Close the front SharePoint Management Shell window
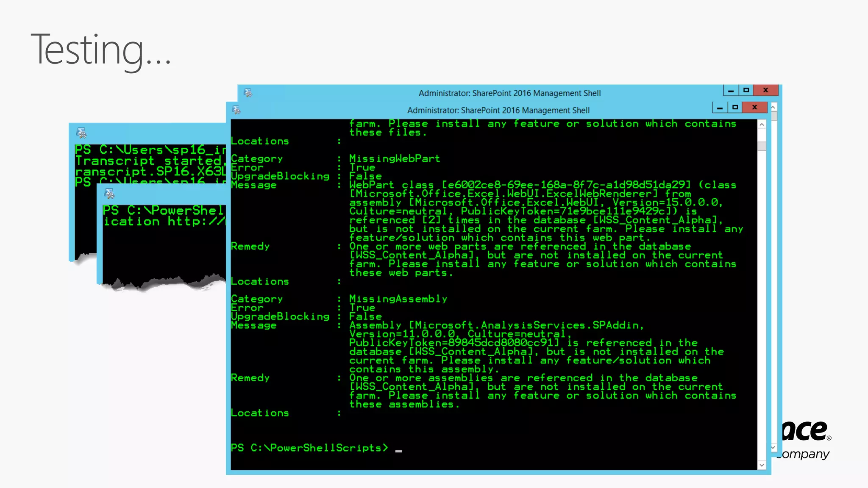The height and width of the screenshot is (488, 868). [x=755, y=108]
